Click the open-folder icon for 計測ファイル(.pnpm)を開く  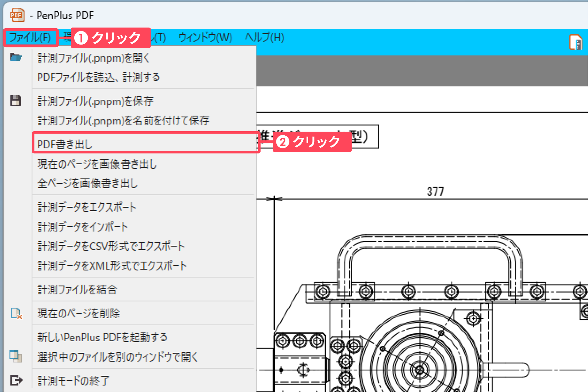click(16, 57)
